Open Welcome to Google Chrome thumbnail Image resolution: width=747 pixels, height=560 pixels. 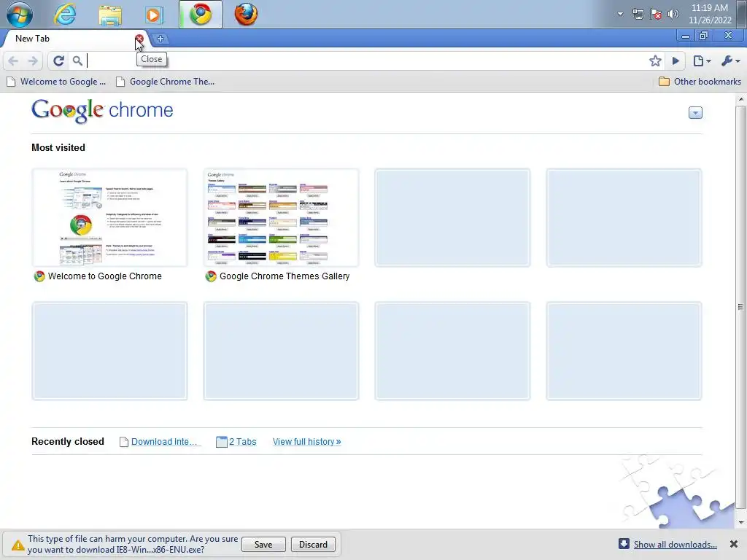click(109, 217)
